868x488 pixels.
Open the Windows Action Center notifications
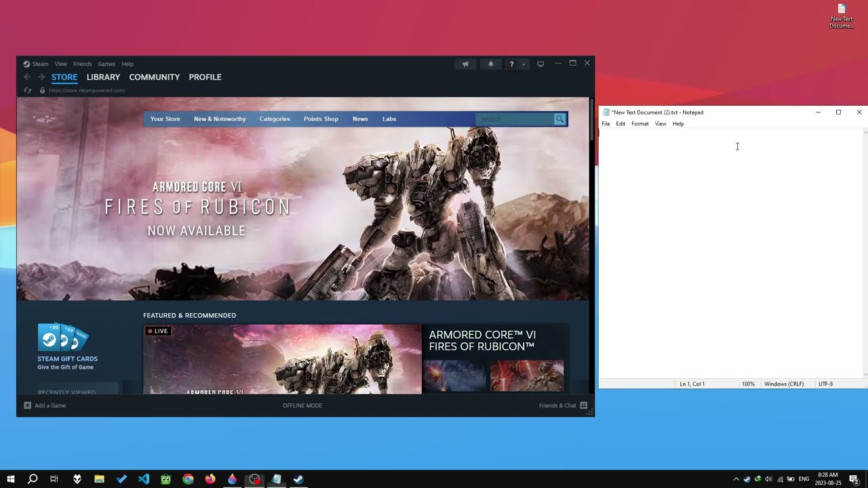pos(854,479)
